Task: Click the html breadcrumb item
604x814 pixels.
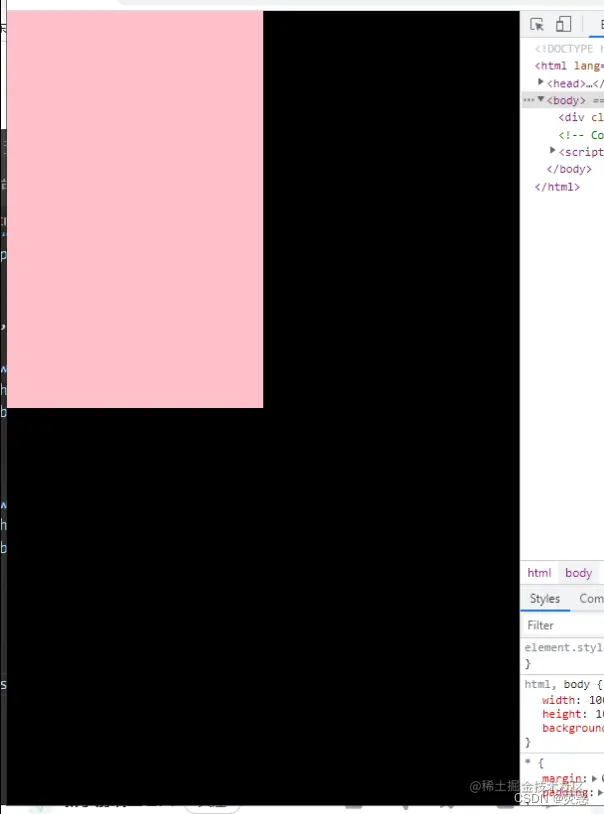Action: click(539, 573)
